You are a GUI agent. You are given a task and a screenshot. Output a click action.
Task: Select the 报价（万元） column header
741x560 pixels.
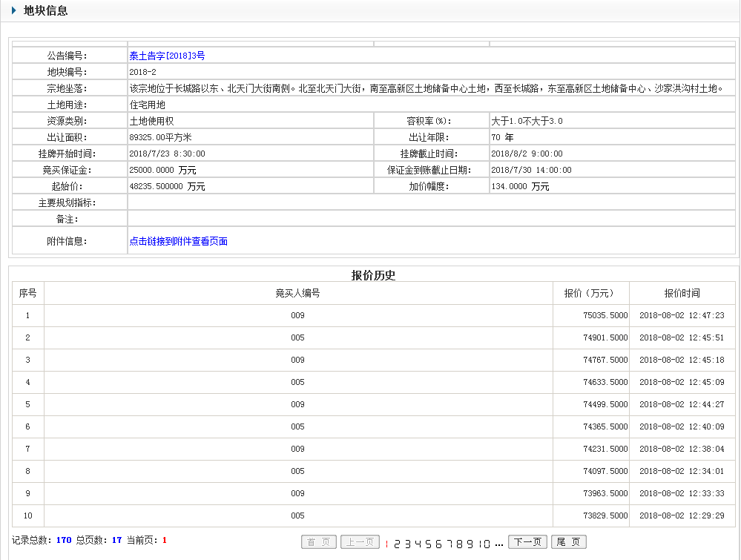coord(590,293)
